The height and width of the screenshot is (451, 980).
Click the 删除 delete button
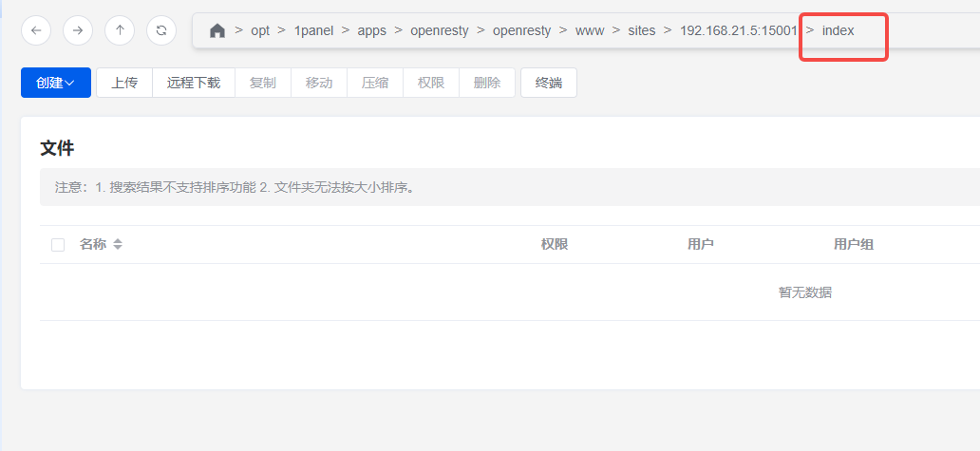[487, 83]
